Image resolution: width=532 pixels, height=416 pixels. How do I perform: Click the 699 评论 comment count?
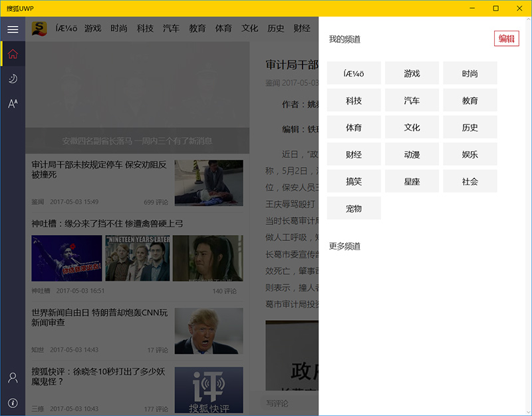(156, 202)
